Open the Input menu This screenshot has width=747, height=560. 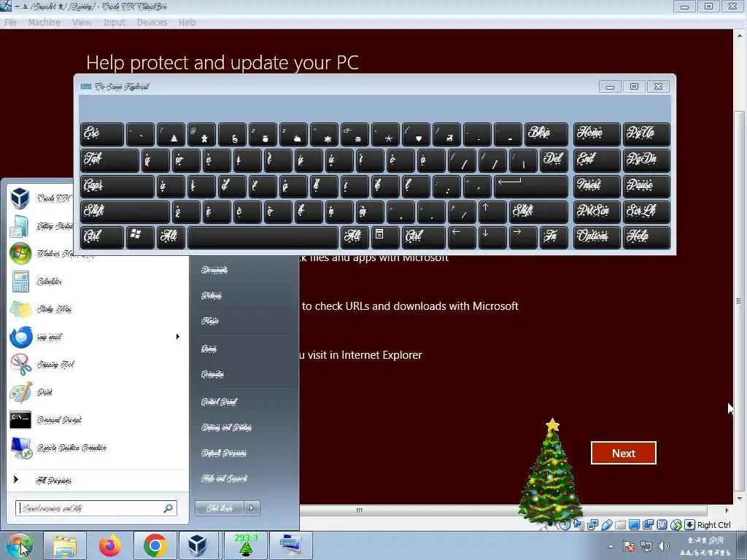click(115, 23)
